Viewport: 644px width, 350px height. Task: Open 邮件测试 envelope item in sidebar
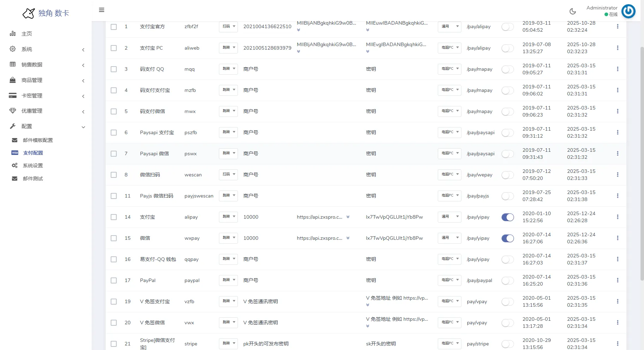[x=32, y=179]
